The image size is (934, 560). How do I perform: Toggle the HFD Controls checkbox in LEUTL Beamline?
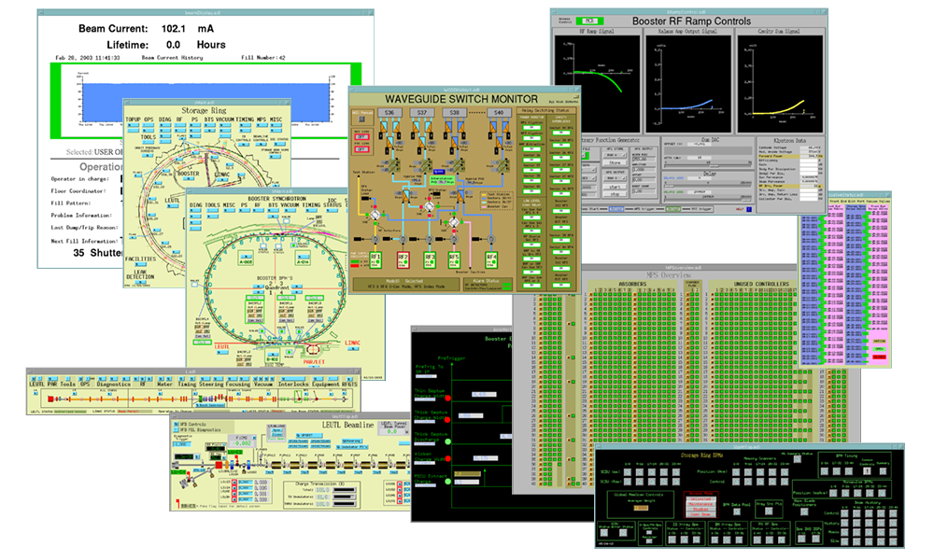(177, 425)
